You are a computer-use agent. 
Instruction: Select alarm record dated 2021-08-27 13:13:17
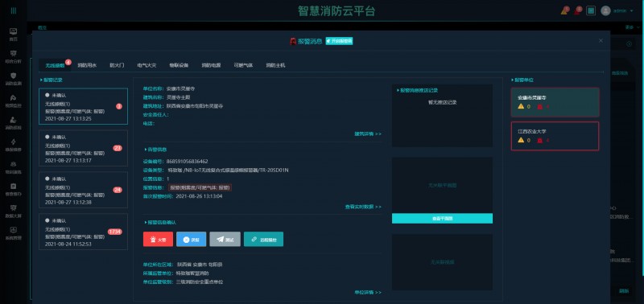pos(84,148)
